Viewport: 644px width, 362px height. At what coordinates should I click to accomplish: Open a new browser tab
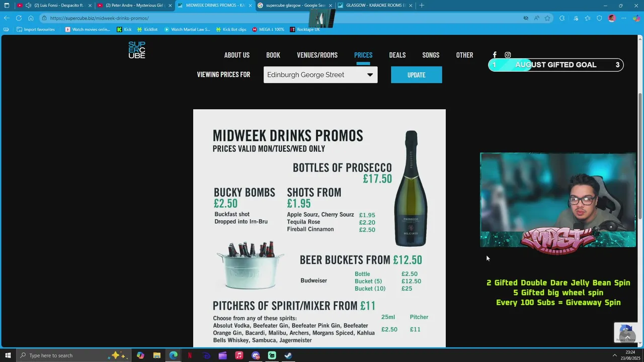coord(422,6)
